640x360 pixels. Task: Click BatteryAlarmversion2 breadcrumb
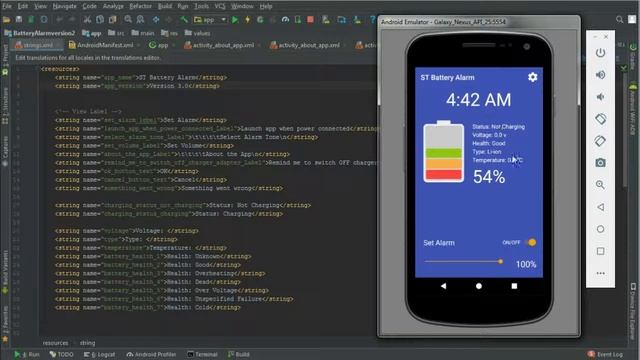40,33
